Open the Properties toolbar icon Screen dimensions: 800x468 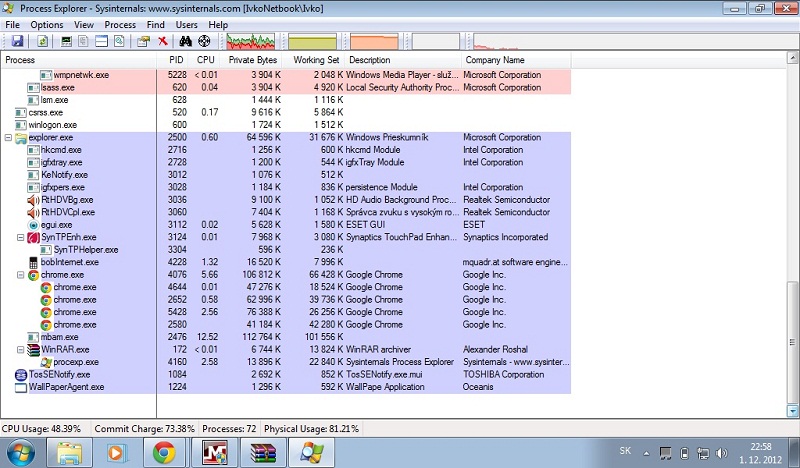pos(144,42)
